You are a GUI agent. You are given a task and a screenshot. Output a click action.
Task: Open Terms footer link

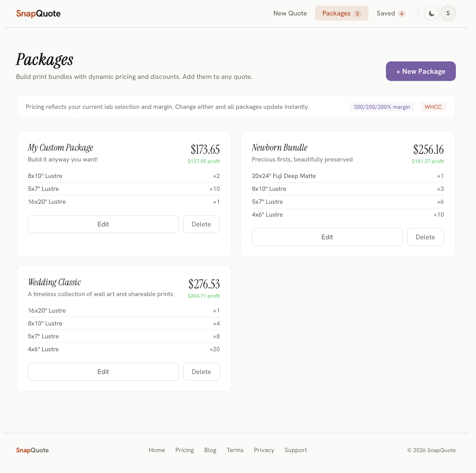235,450
